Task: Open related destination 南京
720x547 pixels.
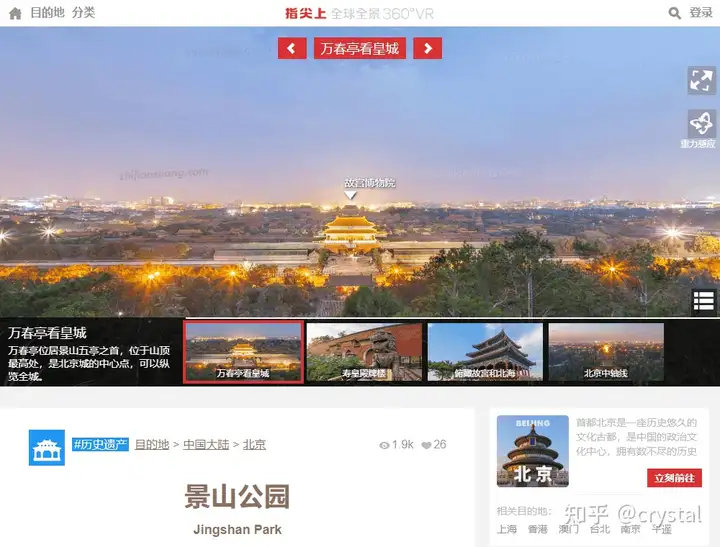Action: click(x=630, y=529)
